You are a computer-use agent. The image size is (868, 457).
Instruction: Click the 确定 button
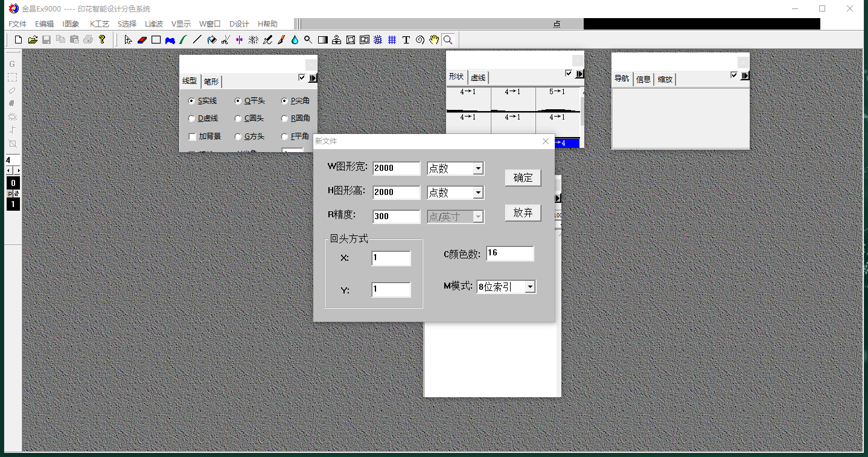[523, 177]
